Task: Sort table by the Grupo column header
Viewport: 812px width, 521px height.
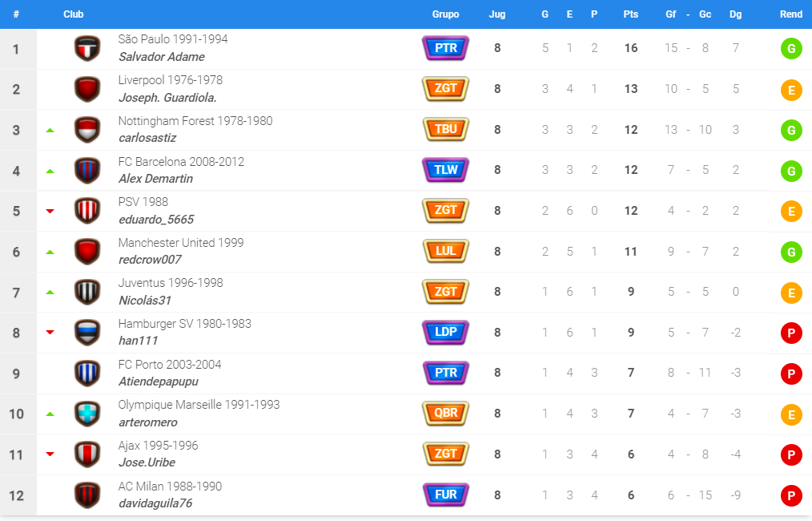Action: coord(445,14)
